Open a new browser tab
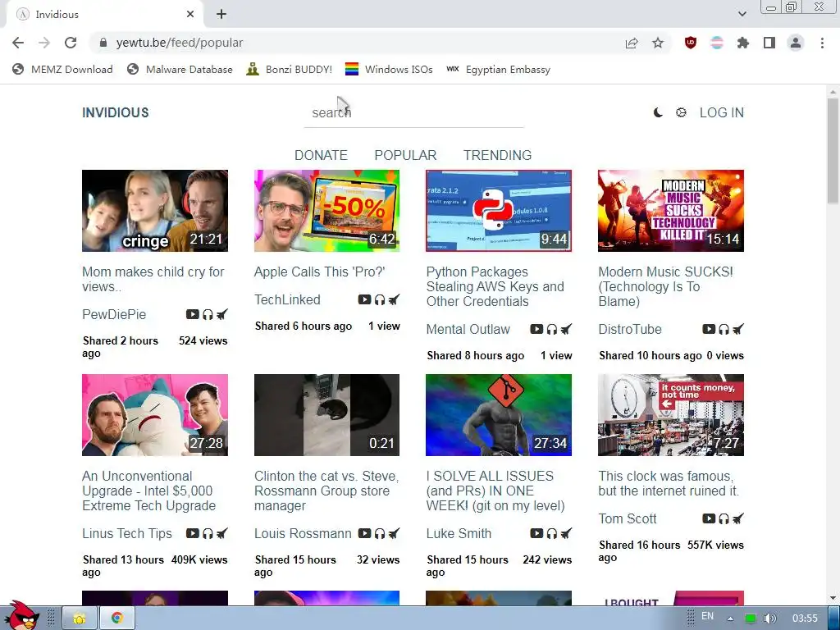Viewport: 840px width, 630px height. coord(221,14)
